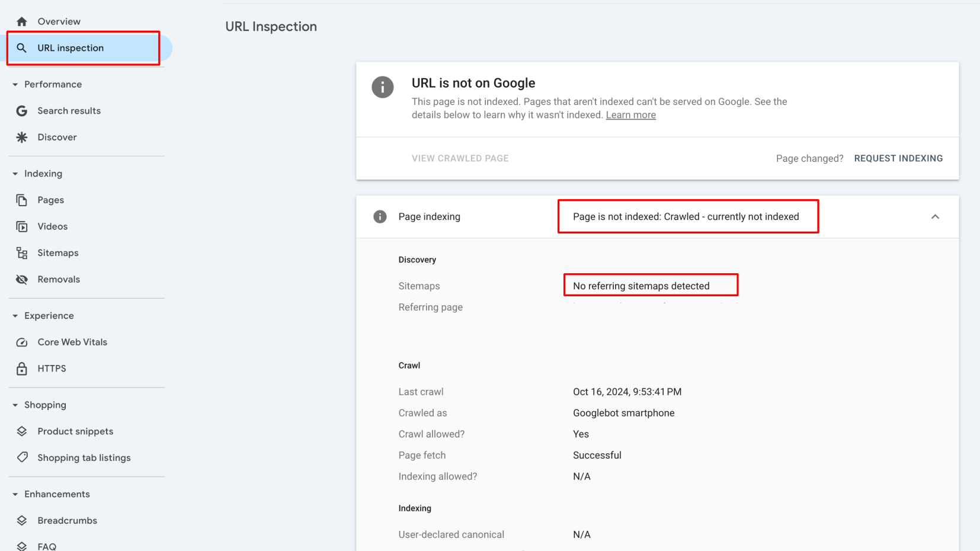Click 'Googlebot smartphone' value

[x=623, y=413]
